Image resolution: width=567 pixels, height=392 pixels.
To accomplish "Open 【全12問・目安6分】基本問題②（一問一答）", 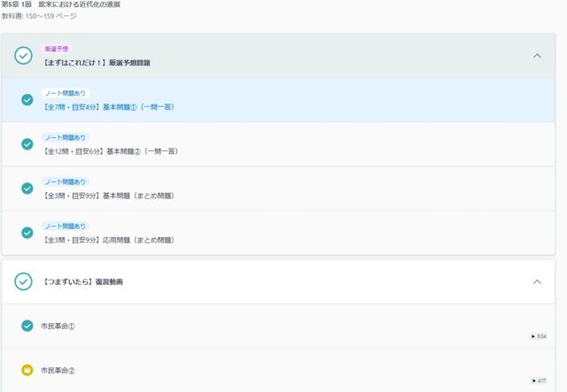I will click(x=112, y=150).
